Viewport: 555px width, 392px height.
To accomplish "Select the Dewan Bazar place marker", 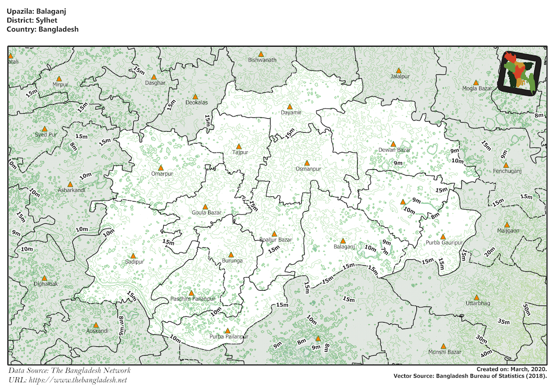I will pyautogui.click(x=393, y=143).
